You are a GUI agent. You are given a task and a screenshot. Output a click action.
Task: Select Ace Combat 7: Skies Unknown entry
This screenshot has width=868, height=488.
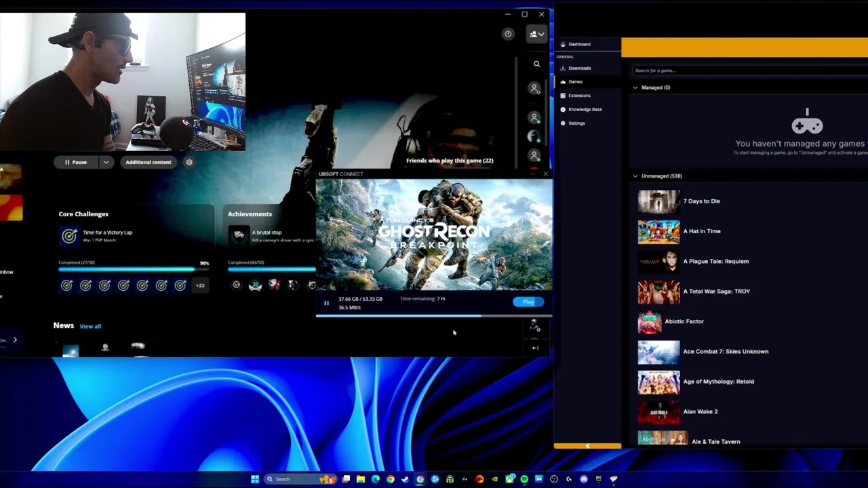[726, 352]
